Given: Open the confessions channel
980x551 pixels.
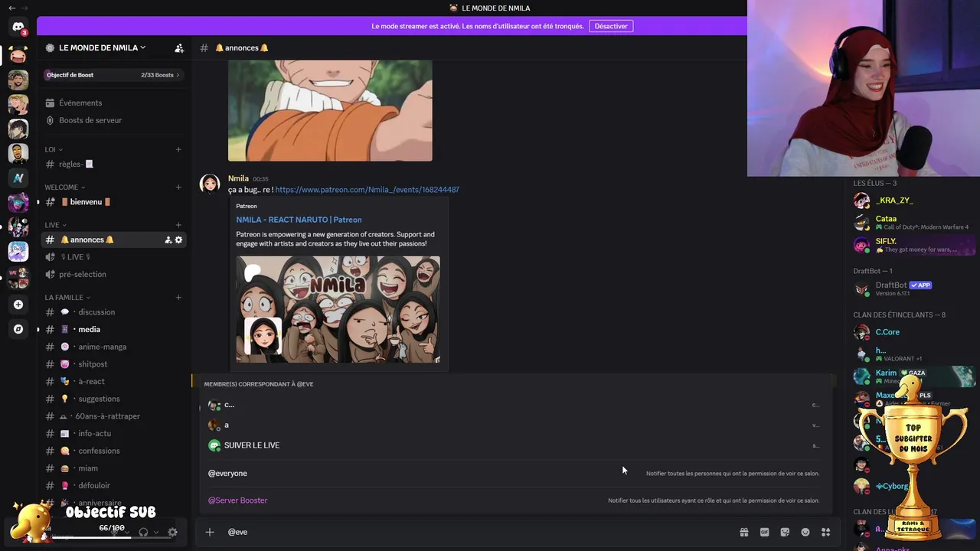Looking at the screenshot, I should click(115, 451).
